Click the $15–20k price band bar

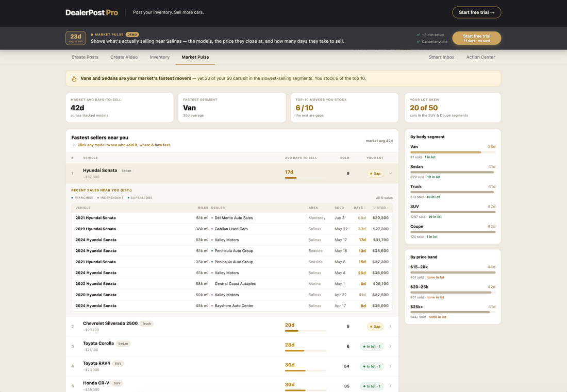453,273
